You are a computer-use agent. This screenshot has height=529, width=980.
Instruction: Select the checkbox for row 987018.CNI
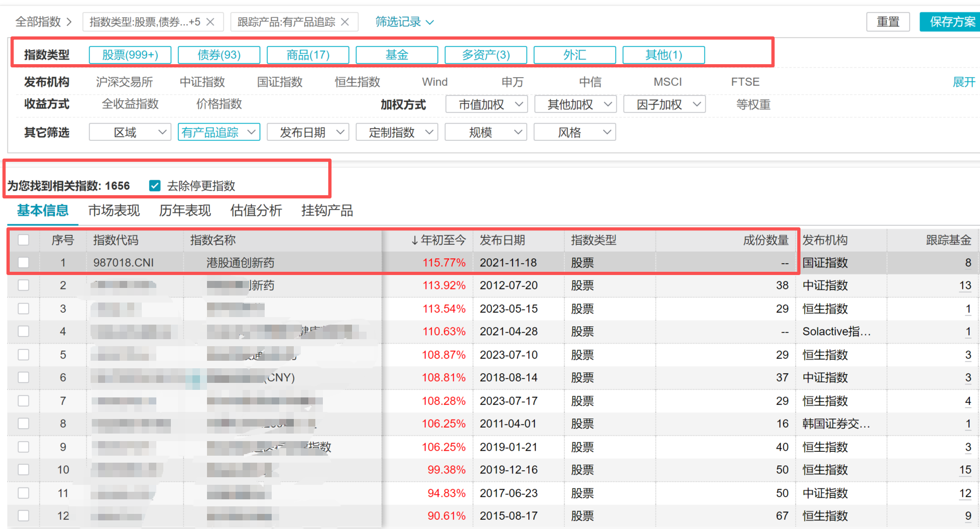coord(23,263)
